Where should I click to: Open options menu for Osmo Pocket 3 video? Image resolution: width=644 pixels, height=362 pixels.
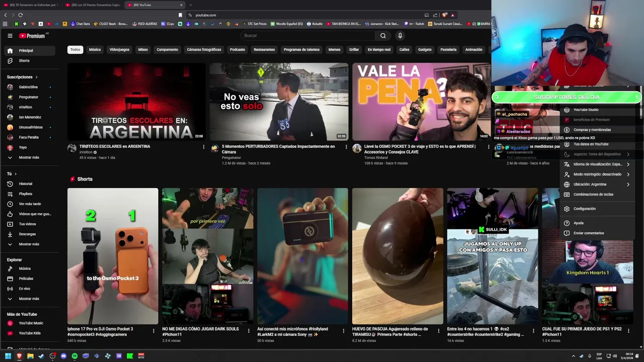[489, 147]
